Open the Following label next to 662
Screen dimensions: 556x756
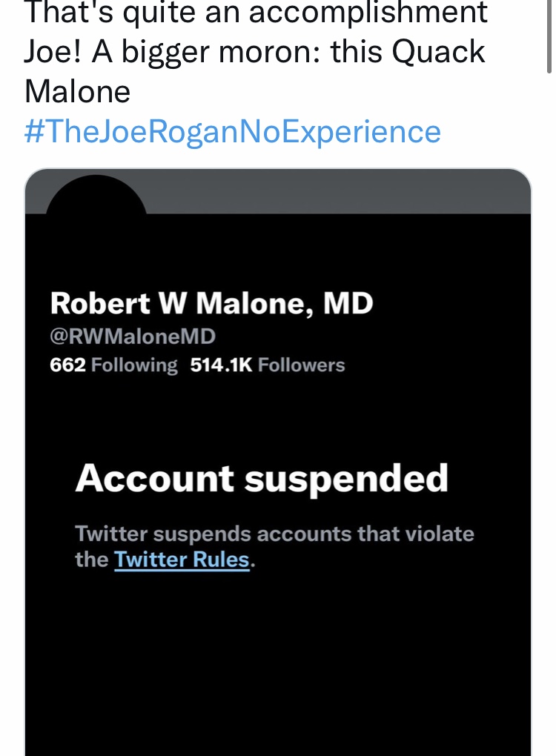pos(134,365)
